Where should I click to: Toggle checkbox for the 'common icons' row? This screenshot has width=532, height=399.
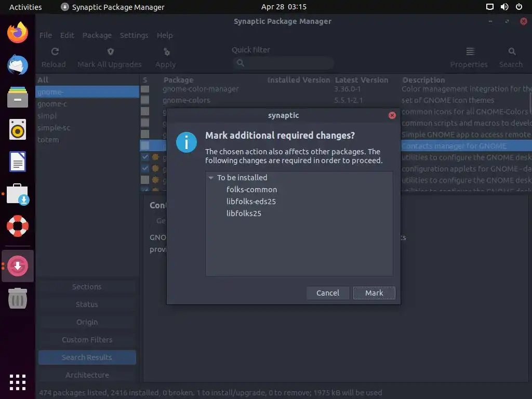145,111
